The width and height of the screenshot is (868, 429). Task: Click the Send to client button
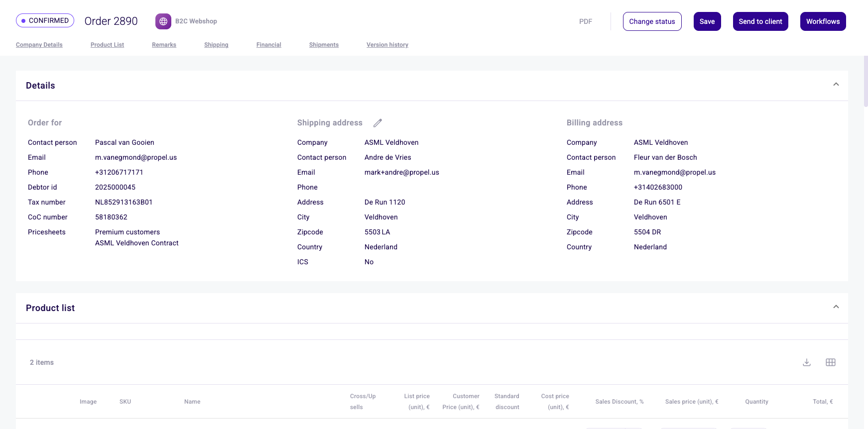pos(760,21)
